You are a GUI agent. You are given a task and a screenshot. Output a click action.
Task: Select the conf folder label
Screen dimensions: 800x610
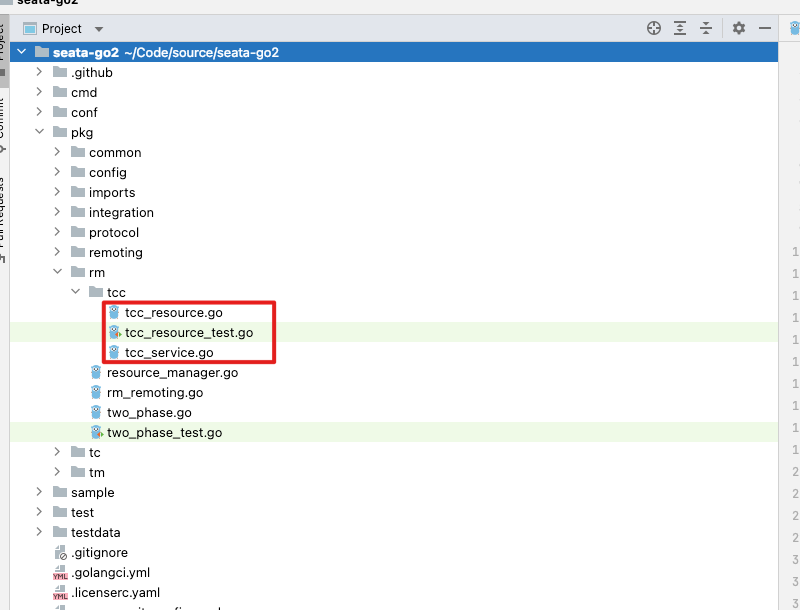click(84, 112)
